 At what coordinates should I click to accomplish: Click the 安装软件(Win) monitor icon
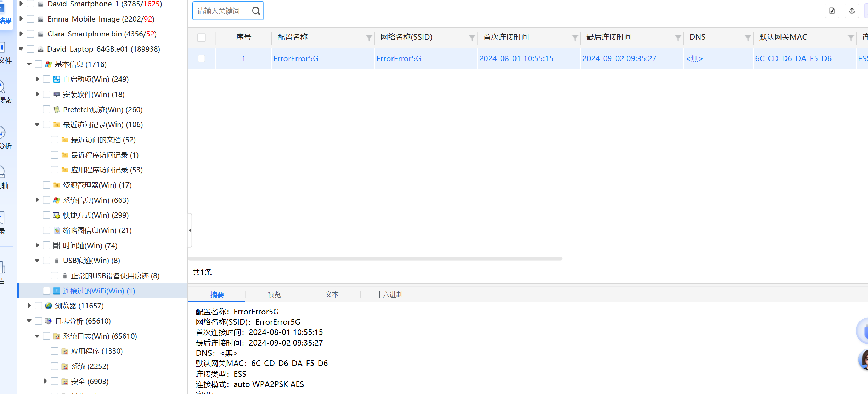pos(57,95)
